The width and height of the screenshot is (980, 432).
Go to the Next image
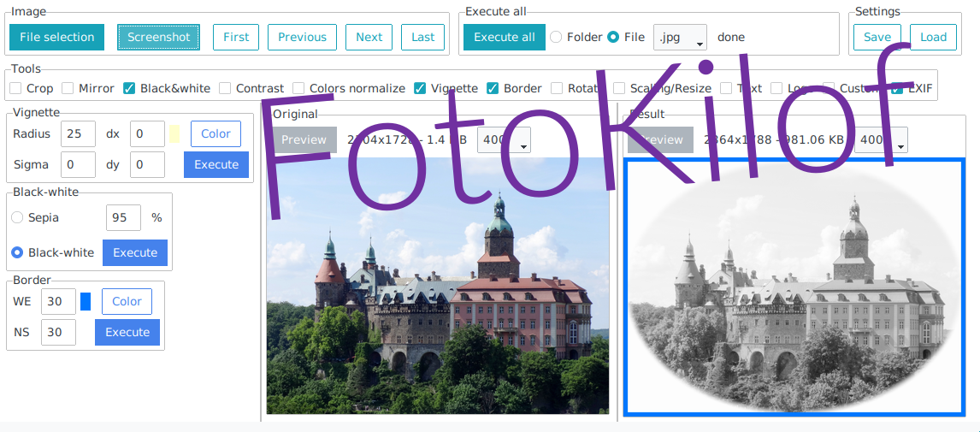click(369, 37)
